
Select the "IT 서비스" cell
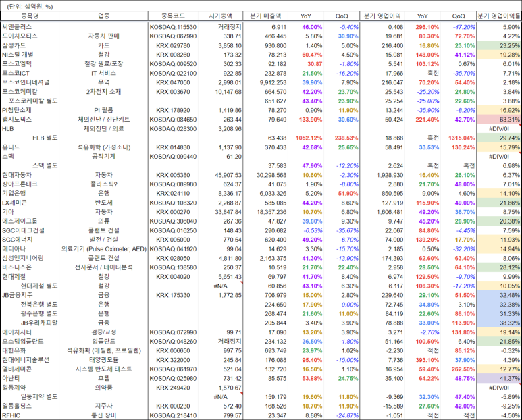103,73
